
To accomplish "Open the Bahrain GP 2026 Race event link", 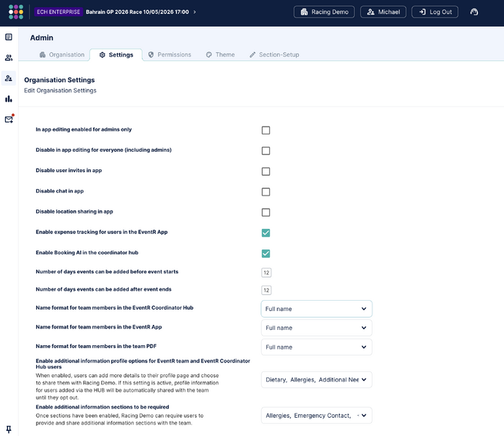I will coord(137,12).
